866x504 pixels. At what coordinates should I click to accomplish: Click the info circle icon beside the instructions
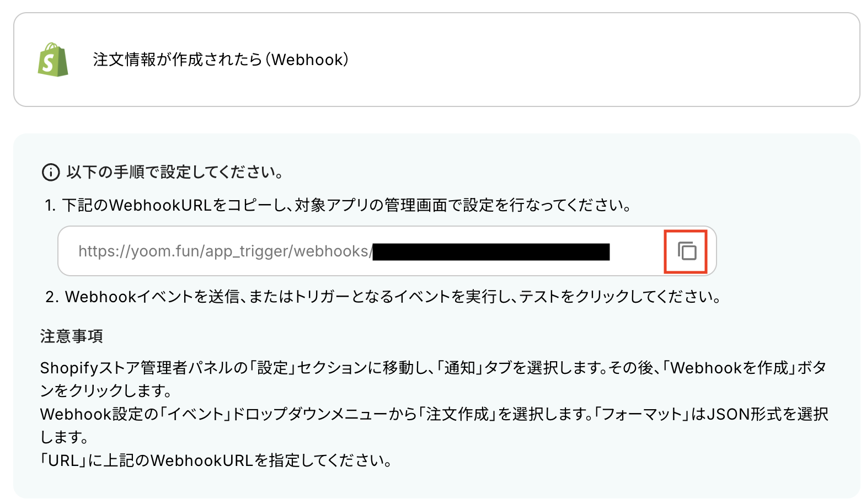[x=51, y=173]
